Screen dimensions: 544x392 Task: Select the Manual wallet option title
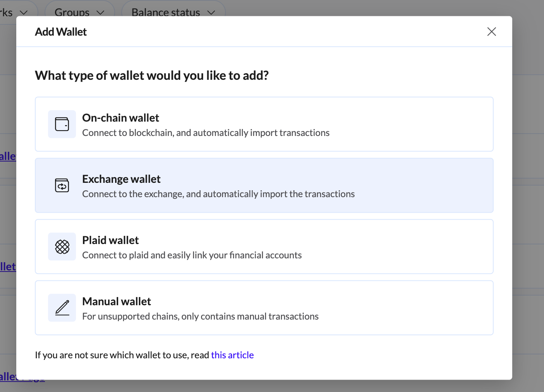[x=117, y=301]
